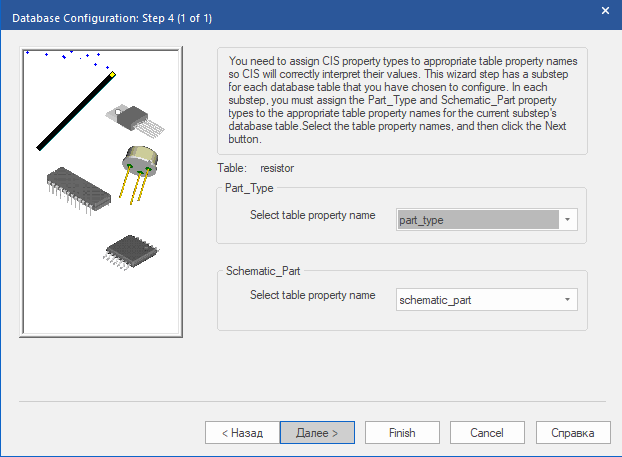Click the blue dots at top of the illustration

[x=65, y=54]
